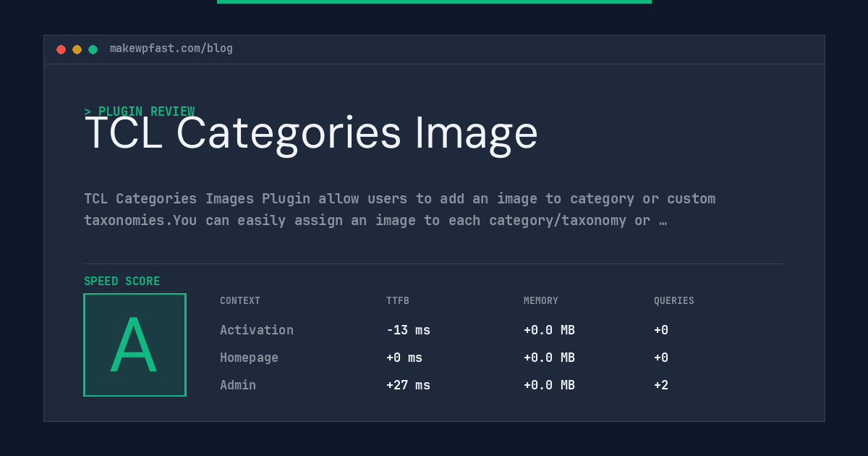This screenshot has height=456, width=868.
Task: Click the MEMORY column header
Action: pos(541,301)
